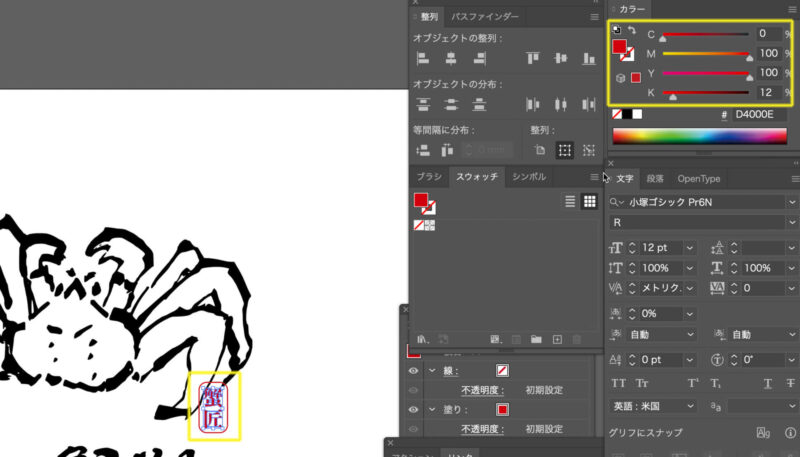Click the glyph snap info icon
The image size is (800, 457).
790,433
